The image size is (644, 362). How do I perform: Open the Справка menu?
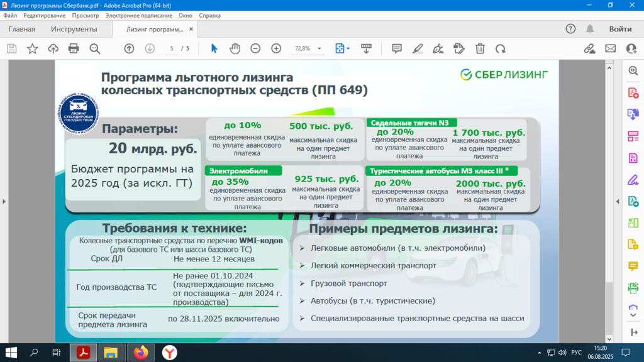(x=209, y=16)
